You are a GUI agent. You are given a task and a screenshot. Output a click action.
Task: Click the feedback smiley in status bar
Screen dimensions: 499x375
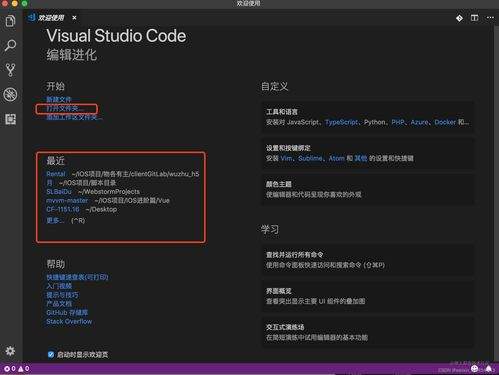coord(474,369)
